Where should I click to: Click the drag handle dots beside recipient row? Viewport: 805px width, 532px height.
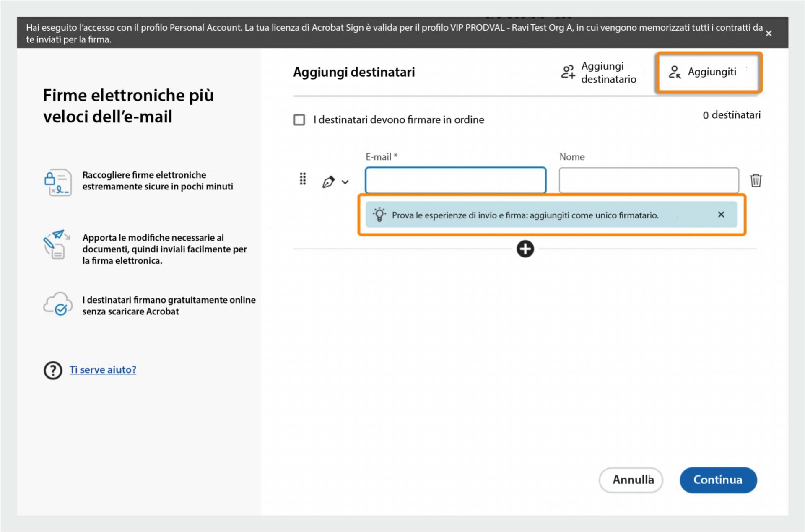(x=303, y=179)
